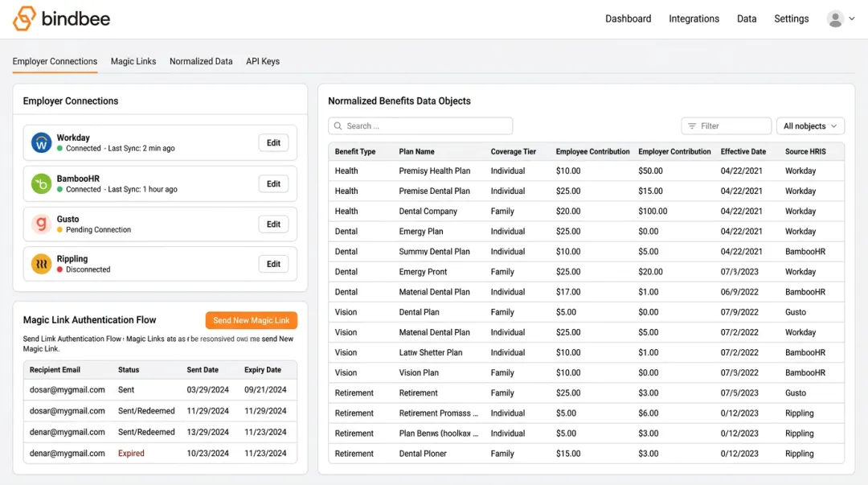Click the BambooHR connection logo icon

click(x=41, y=183)
